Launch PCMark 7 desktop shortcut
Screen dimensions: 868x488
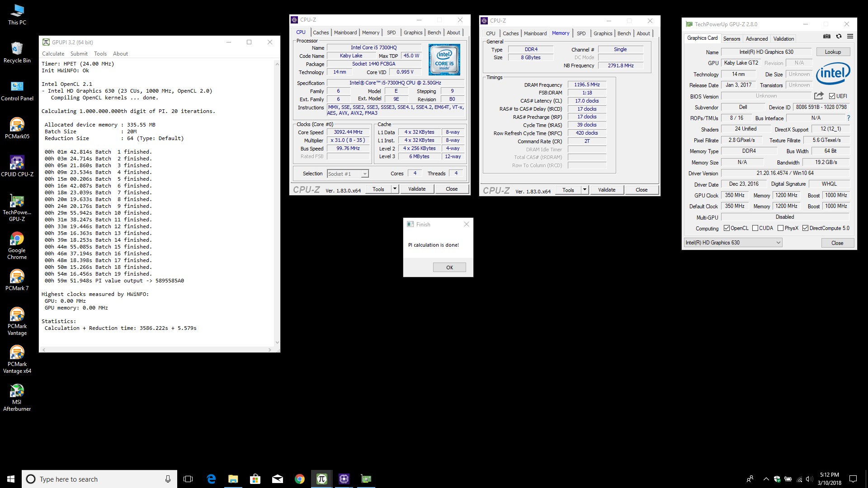tap(17, 280)
